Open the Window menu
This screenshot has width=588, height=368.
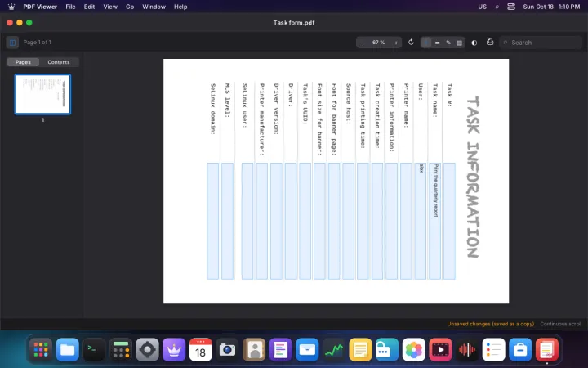pyautogui.click(x=154, y=7)
